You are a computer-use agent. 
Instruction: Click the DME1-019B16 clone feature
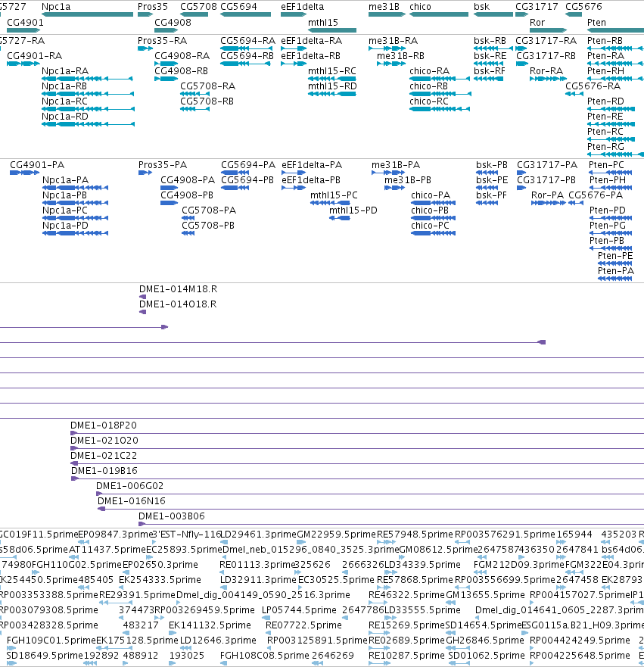357,478
